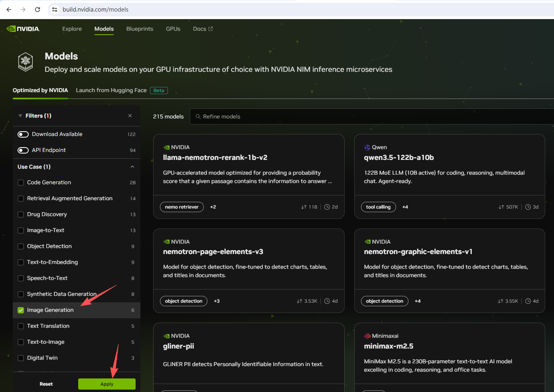Check the Code Generation checkbox
This screenshot has height=392, width=554.
(x=21, y=183)
